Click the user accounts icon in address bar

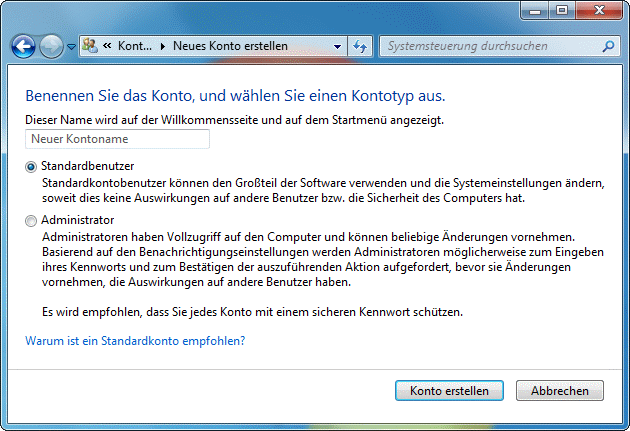coord(90,46)
